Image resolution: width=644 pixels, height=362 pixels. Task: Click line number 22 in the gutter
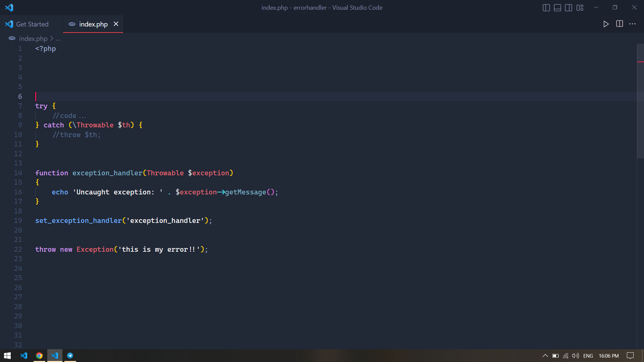18,249
